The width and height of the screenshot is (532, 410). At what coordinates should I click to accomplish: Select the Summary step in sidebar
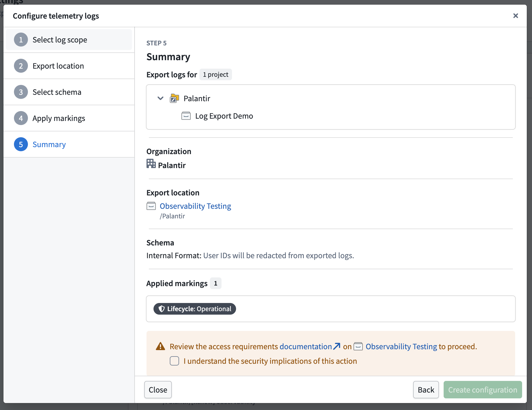[69, 144]
